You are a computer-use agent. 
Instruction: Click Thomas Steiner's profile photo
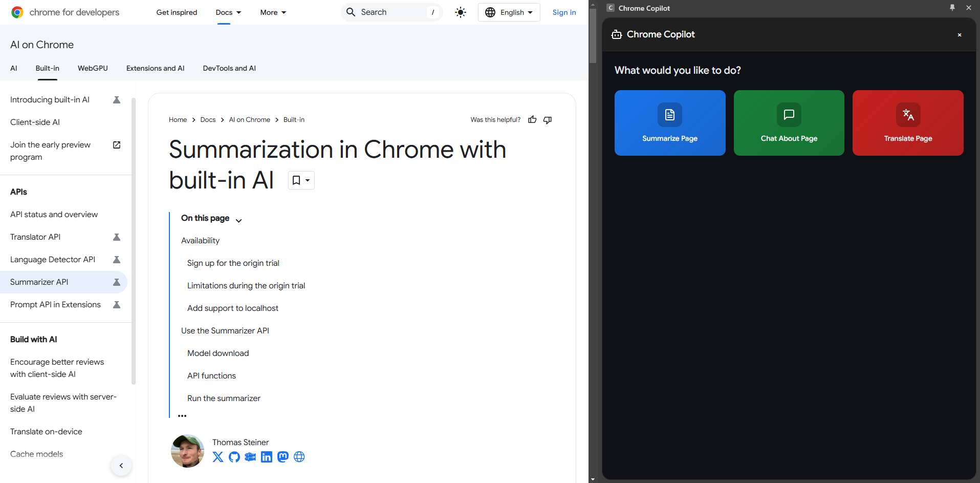pos(187,451)
